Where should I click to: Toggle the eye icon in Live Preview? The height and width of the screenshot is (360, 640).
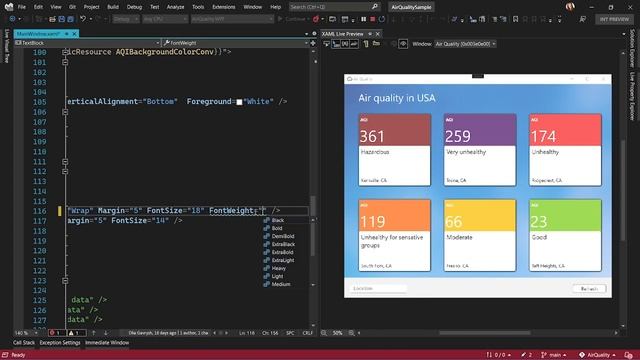tap(403, 44)
